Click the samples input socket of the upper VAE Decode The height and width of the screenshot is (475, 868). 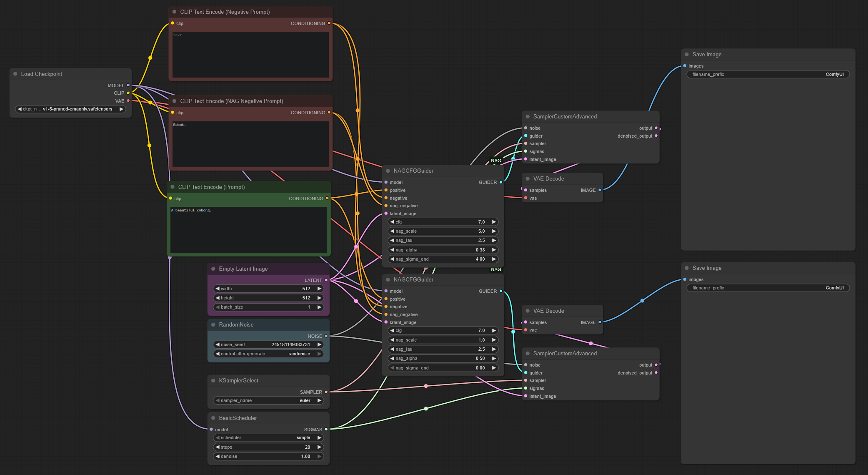[525, 190]
